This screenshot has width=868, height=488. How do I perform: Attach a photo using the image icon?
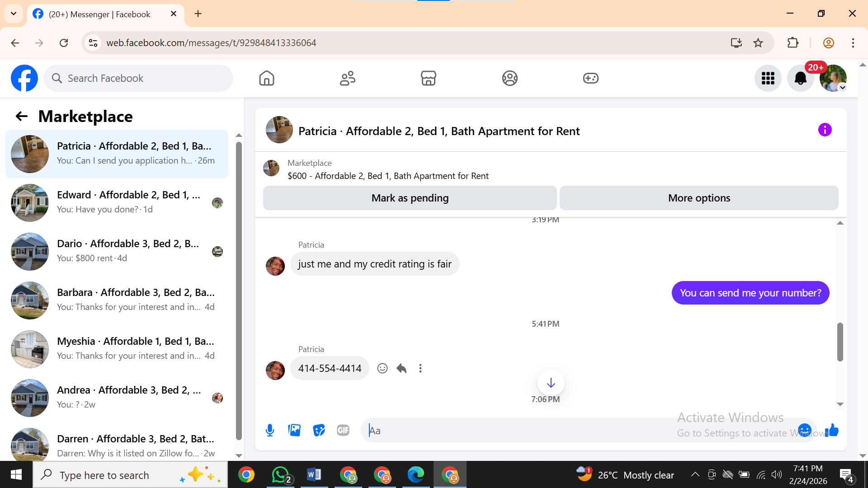294,430
